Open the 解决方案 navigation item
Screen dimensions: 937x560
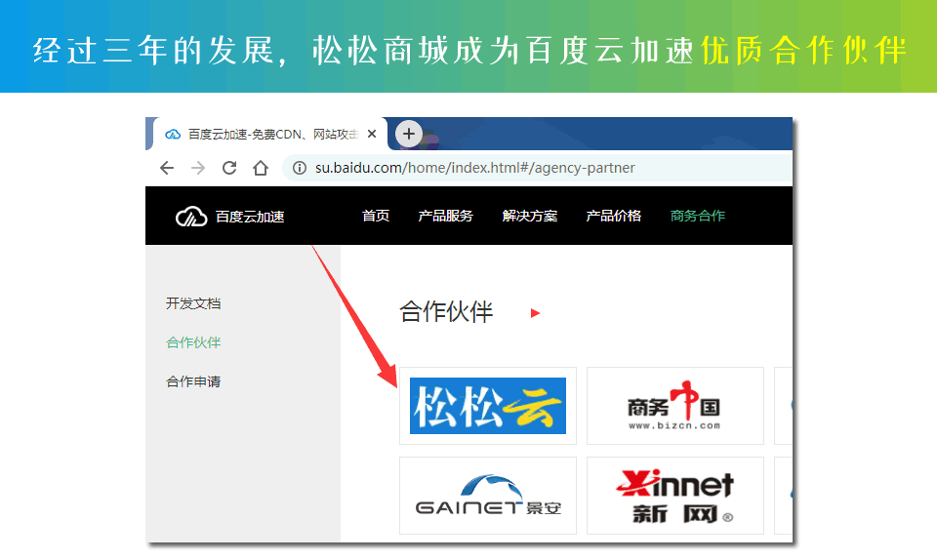[x=530, y=216]
